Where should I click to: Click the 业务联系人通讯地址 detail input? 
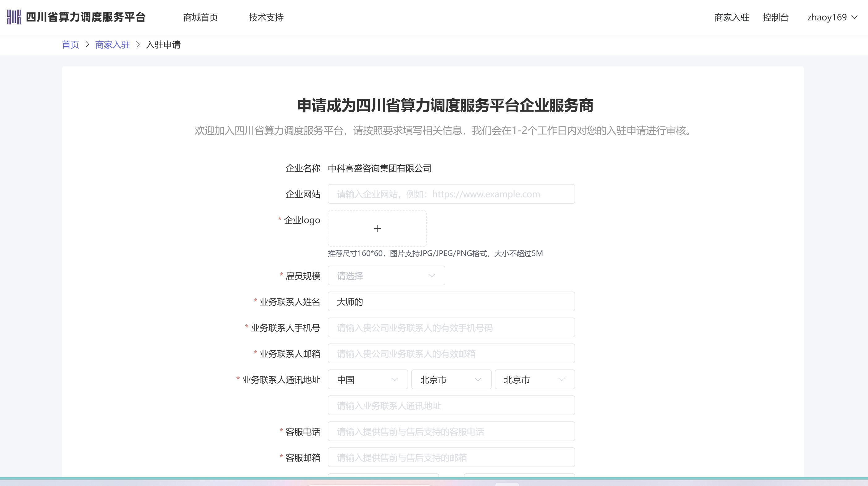451,406
